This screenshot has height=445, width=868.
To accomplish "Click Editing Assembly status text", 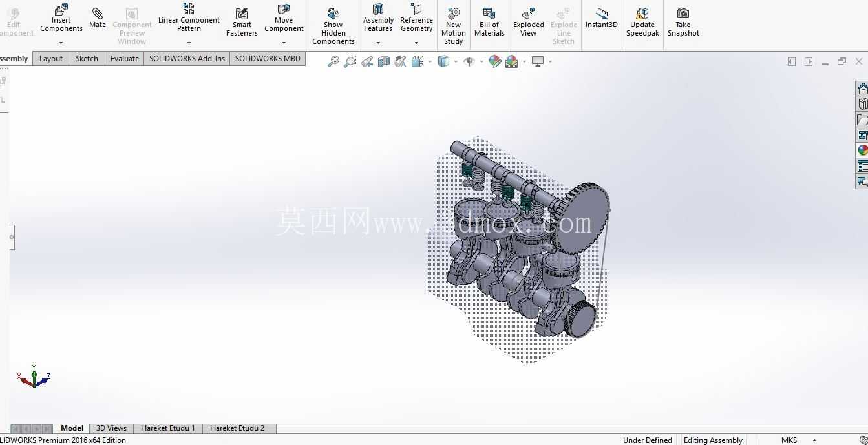I will [713, 440].
